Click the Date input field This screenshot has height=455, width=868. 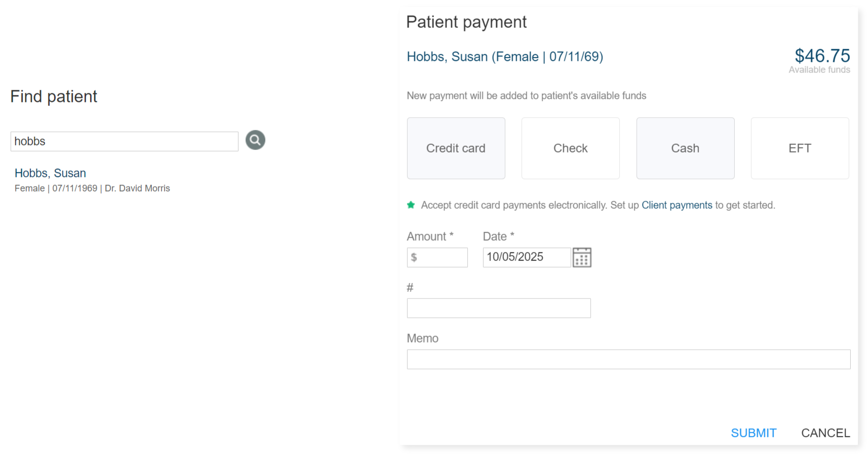click(526, 257)
